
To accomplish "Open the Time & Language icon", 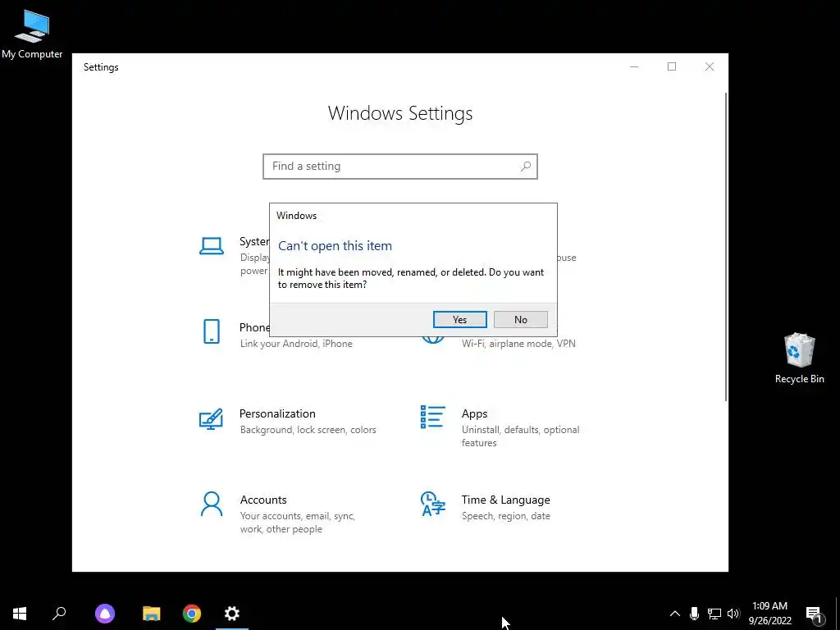I will [x=433, y=504].
